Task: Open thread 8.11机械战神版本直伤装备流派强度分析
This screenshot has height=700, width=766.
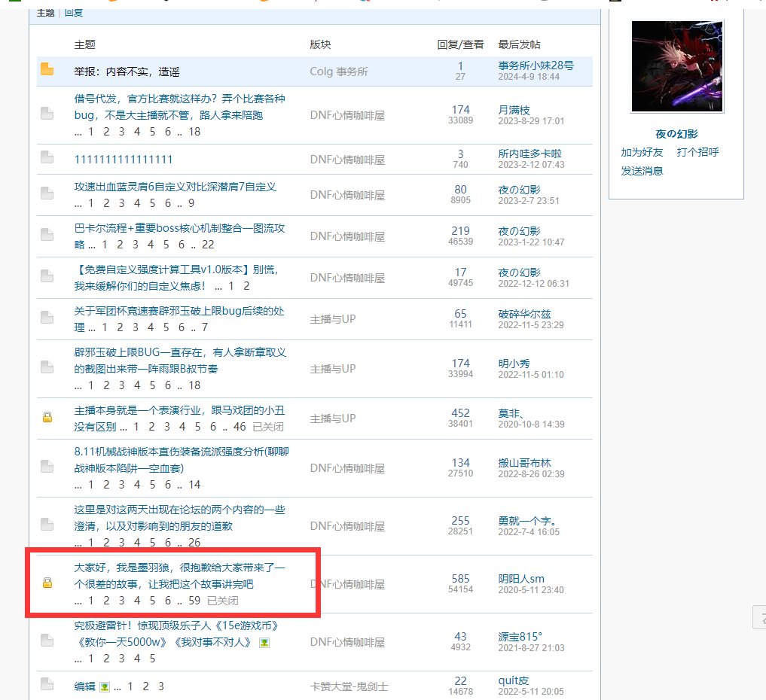Action: [182, 460]
